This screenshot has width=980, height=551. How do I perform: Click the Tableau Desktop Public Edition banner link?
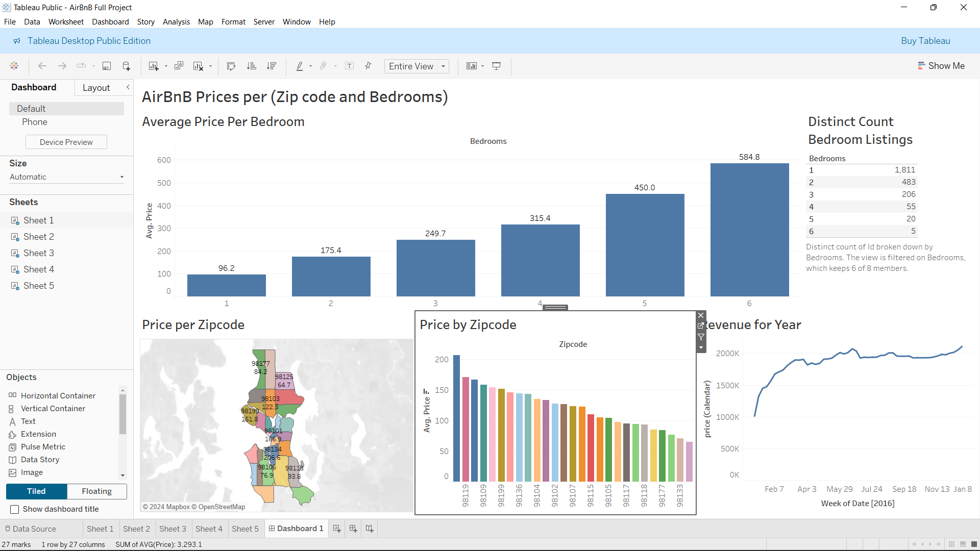89,41
